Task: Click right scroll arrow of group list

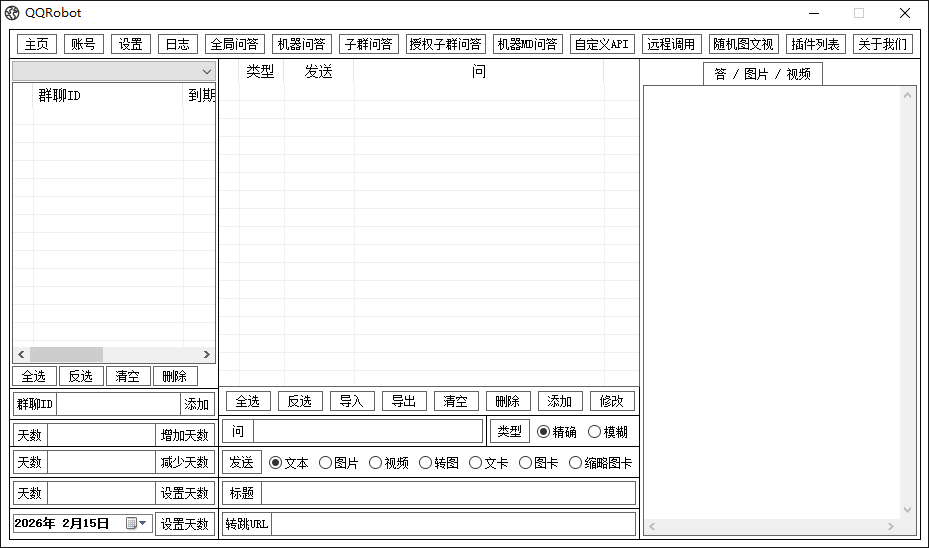Action: click(207, 354)
